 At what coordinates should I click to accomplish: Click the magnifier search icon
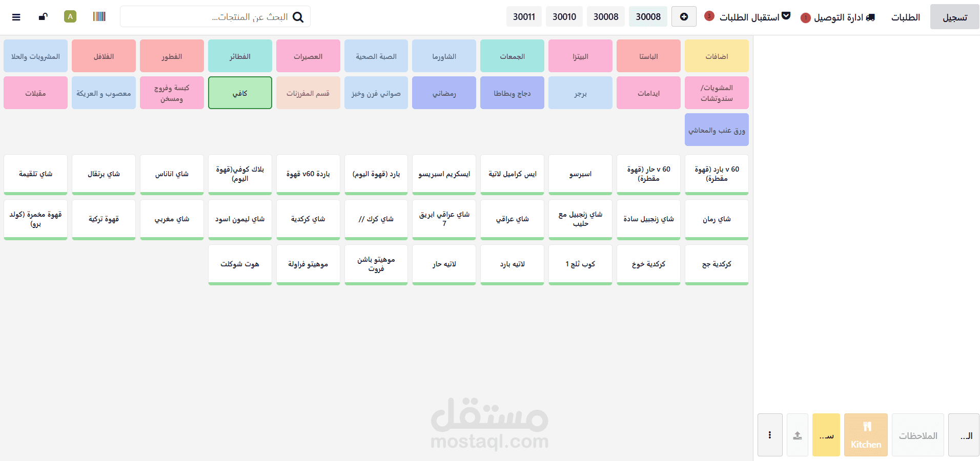298,17
